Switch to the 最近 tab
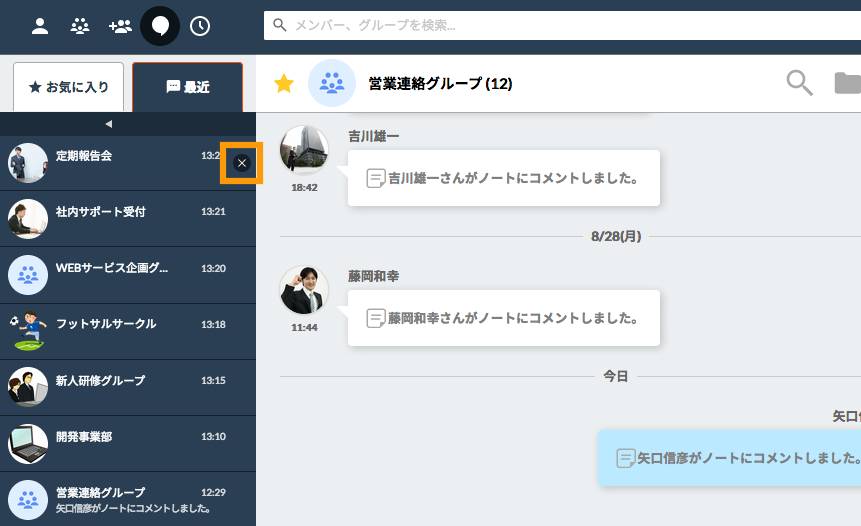861x526 pixels. coord(187,87)
